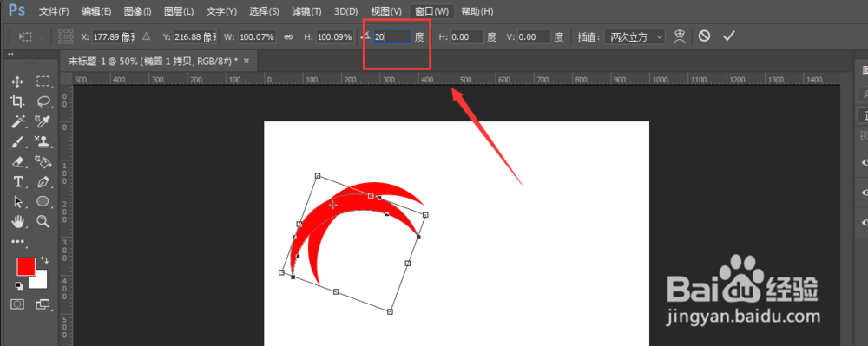Click the transform tool preset icon
868x346 pixels.
click(x=25, y=37)
